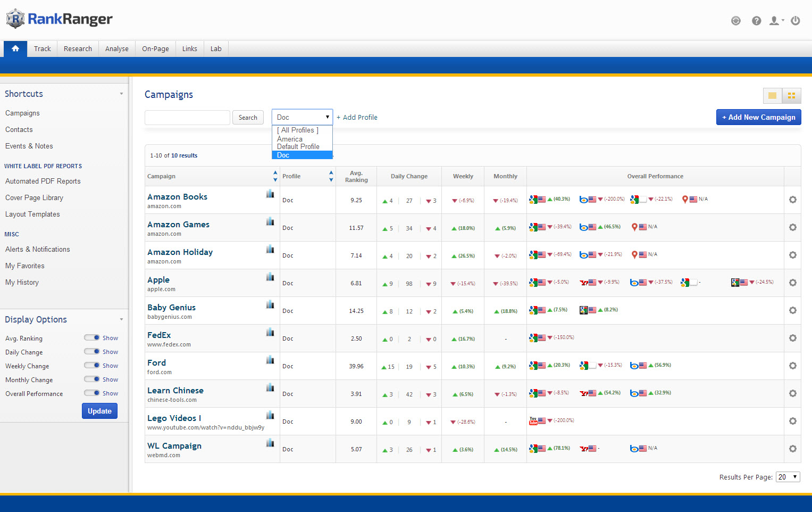Toggle Overall Performance display switch
The width and height of the screenshot is (812, 512).
click(x=92, y=393)
